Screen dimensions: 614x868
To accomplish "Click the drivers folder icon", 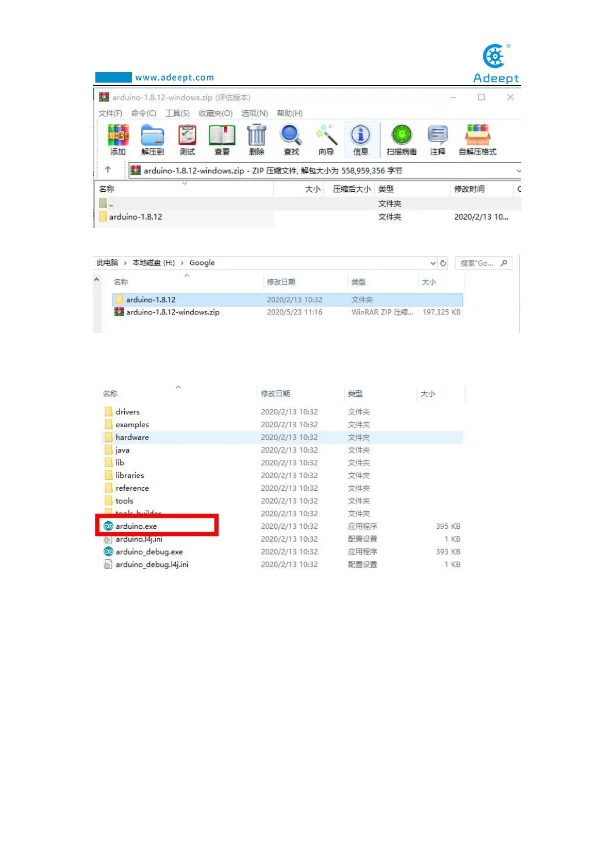I will (108, 411).
